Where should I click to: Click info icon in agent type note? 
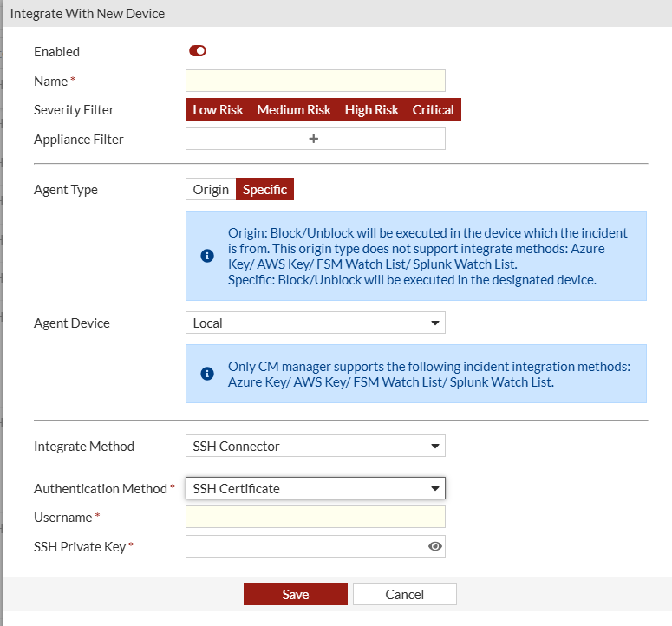(207, 256)
